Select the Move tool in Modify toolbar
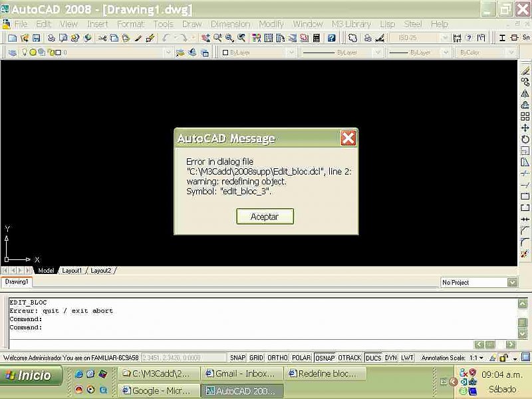This screenshot has height=399, width=532. [525, 128]
